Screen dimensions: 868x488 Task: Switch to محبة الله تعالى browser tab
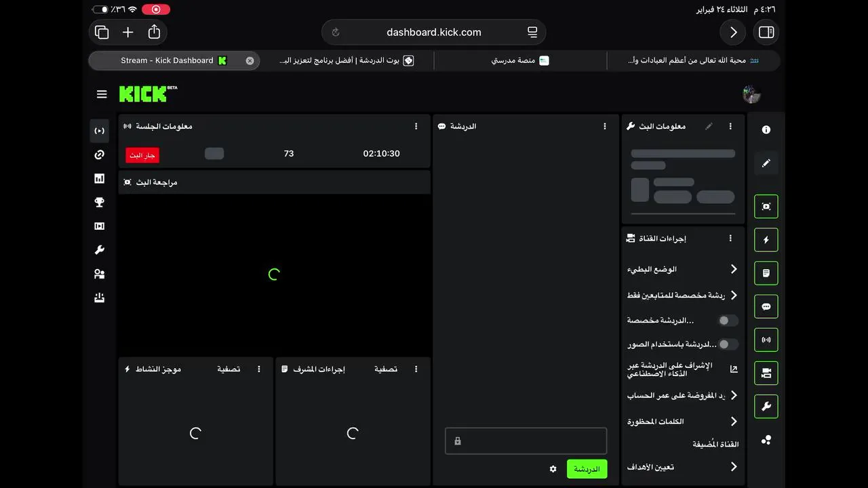click(x=693, y=60)
